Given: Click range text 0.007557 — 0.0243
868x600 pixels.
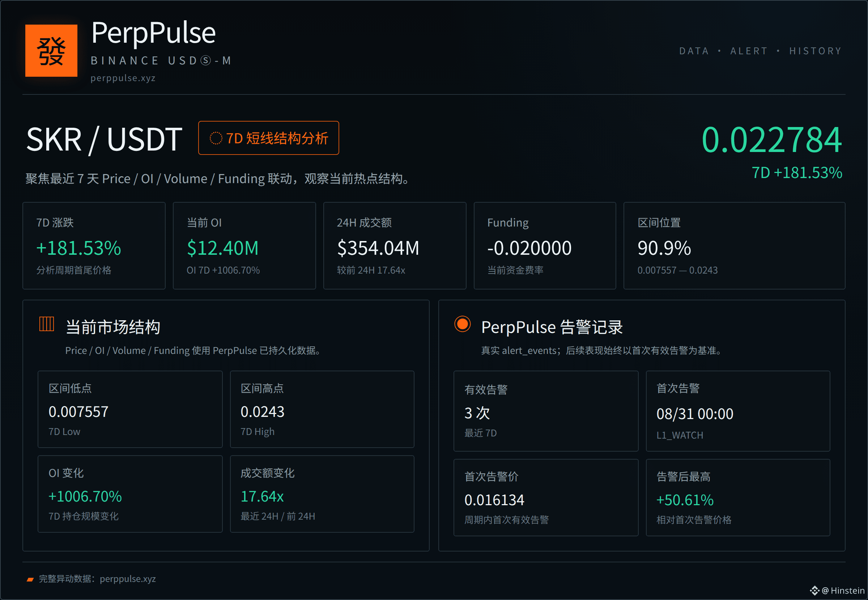Looking at the screenshot, I should coord(677,270).
